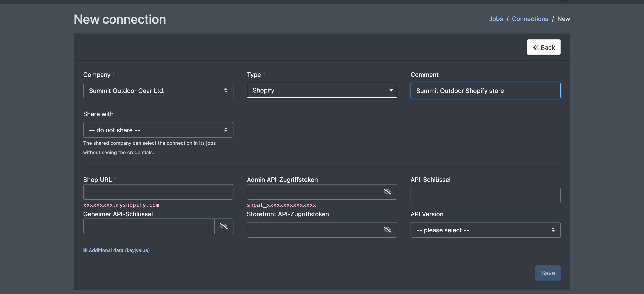Click the 'New' breadcrumb text
The height and width of the screenshot is (294, 644).
pos(563,19)
